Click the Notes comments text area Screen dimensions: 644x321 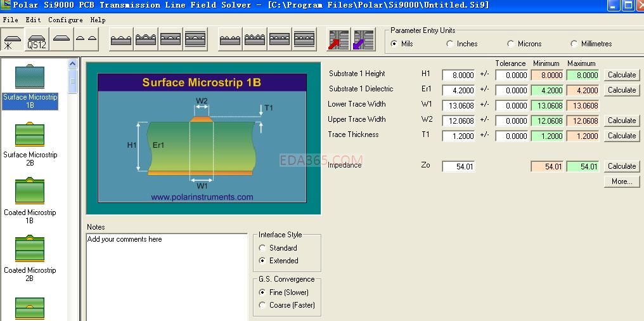coord(167,277)
